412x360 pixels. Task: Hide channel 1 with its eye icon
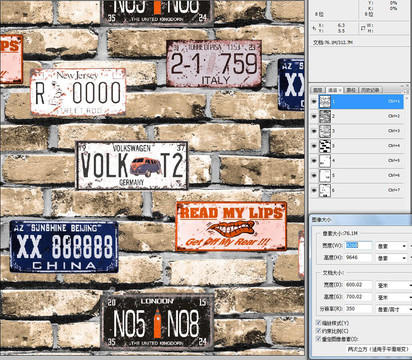click(314, 101)
